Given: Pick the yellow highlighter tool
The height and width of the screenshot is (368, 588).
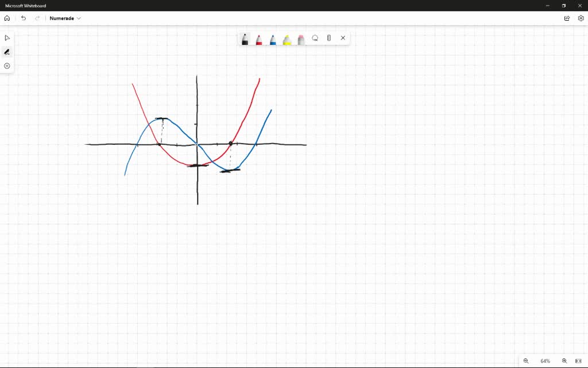Looking at the screenshot, I should pyautogui.click(x=287, y=38).
